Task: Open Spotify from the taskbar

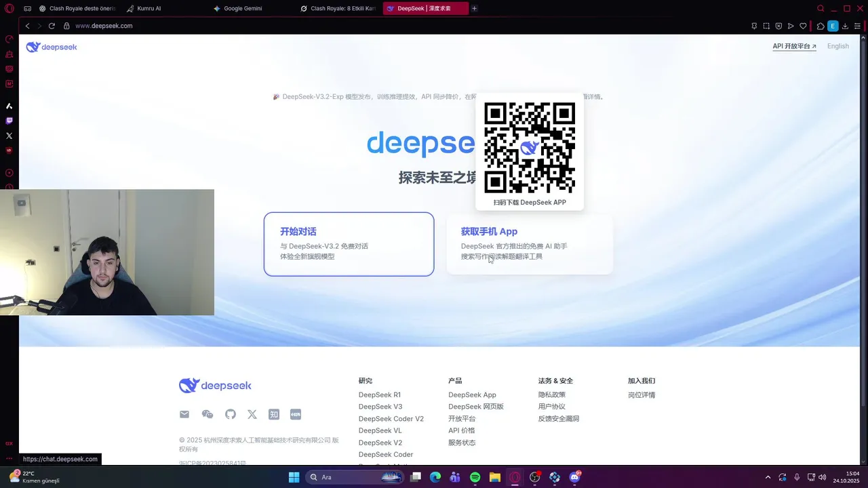Action: pos(475,477)
